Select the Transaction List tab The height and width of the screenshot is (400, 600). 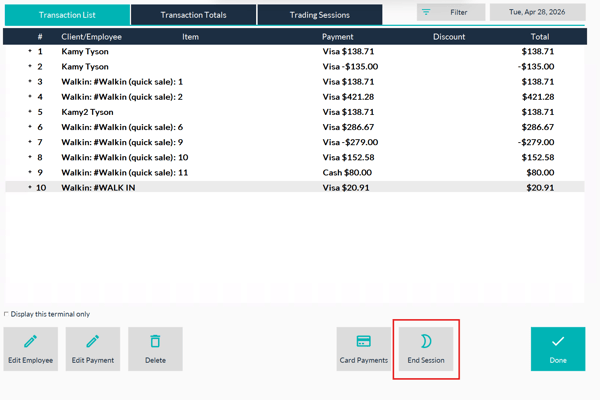tap(67, 15)
